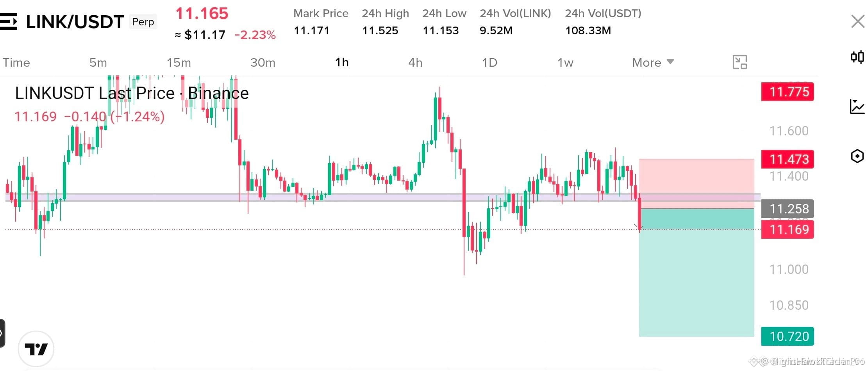Switch to the 30m timeframe

point(263,62)
